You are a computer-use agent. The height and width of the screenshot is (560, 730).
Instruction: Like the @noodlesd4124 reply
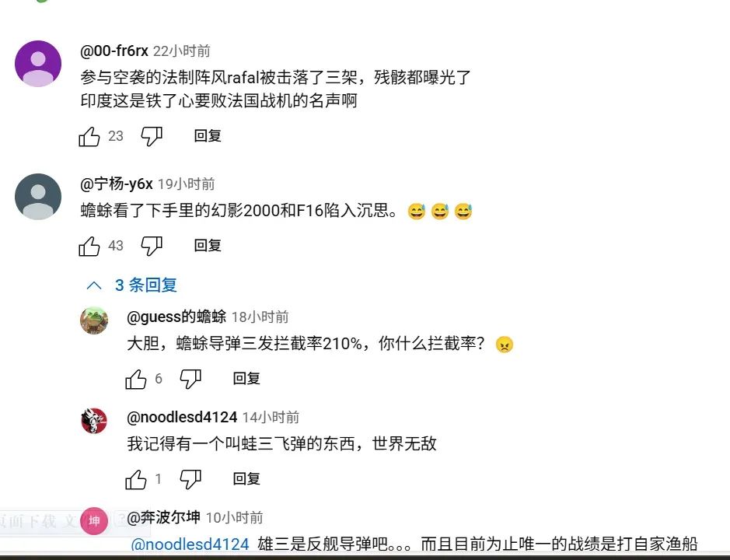click(x=136, y=479)
